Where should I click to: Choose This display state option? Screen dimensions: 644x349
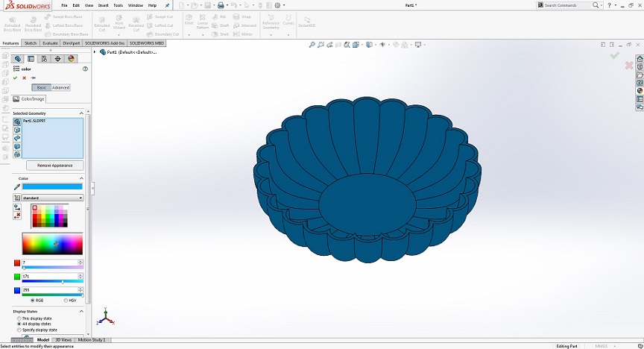[19, 318]
